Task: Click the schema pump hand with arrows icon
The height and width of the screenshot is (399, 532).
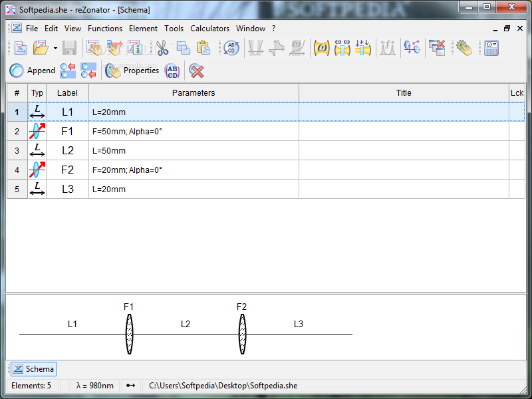Action: click(114, 48)
